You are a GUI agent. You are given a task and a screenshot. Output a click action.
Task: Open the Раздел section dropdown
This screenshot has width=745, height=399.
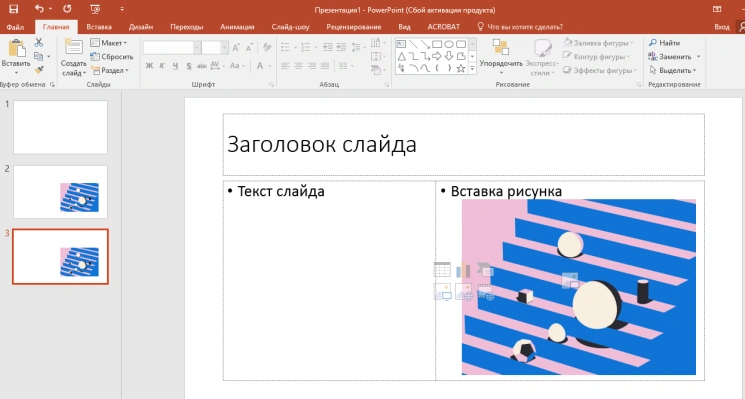click(x=110, y=70)
